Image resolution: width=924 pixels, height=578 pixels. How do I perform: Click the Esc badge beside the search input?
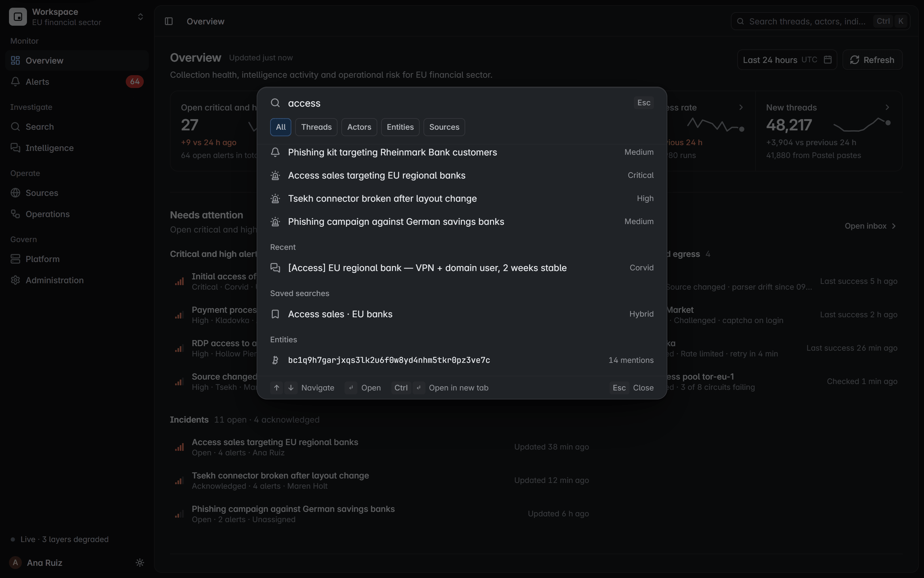(x=644, y=103)
